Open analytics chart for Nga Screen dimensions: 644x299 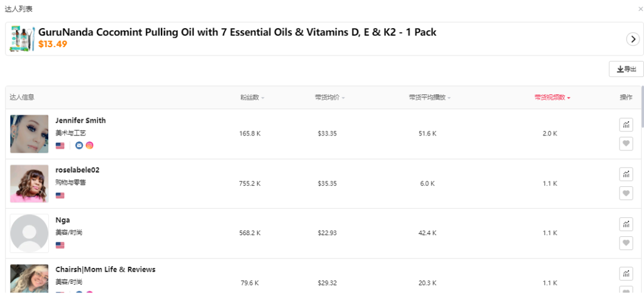626,224
